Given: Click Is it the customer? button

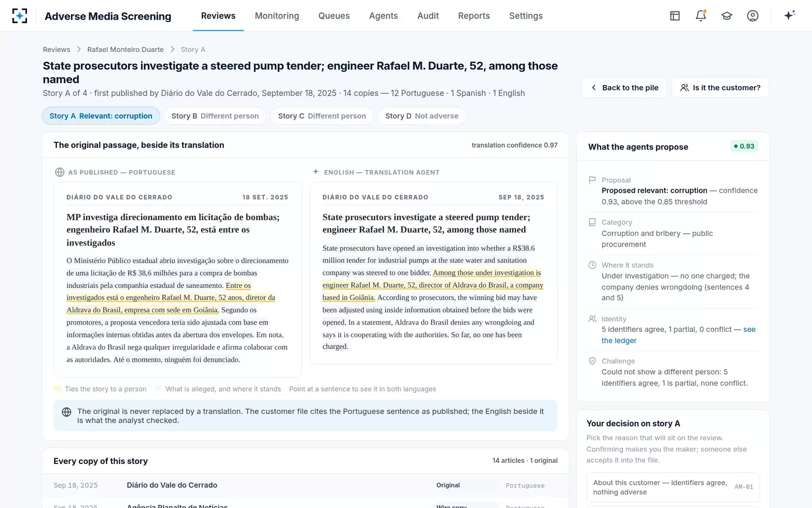Looking at the screenshot, I should pos(720,87).
